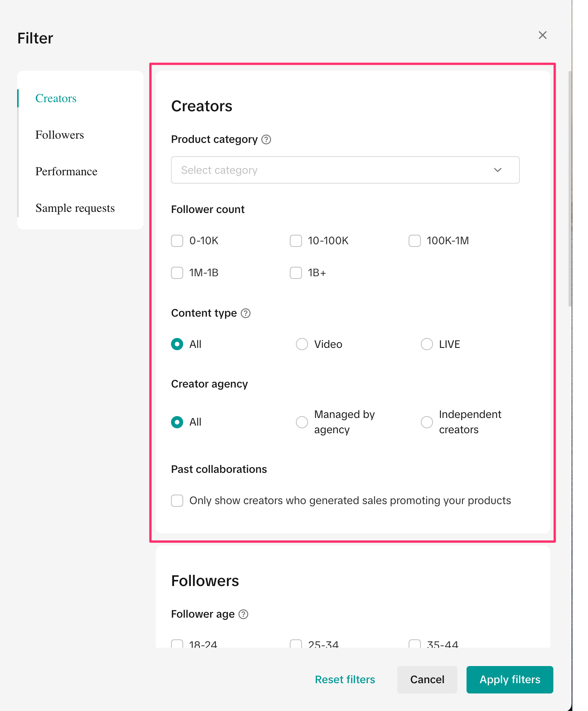The height and width of the screenshot is (711, 588).
Task: Check the 1B+ follower count box
Action: click(296, 273)
